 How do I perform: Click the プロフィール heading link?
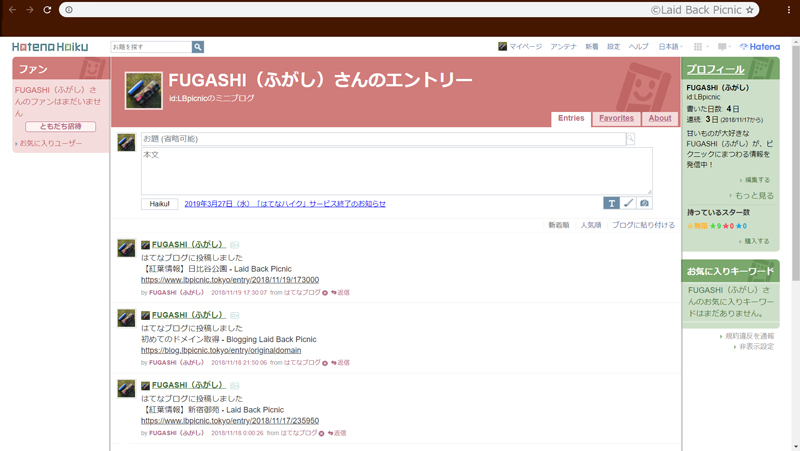(x=715, y=69)
